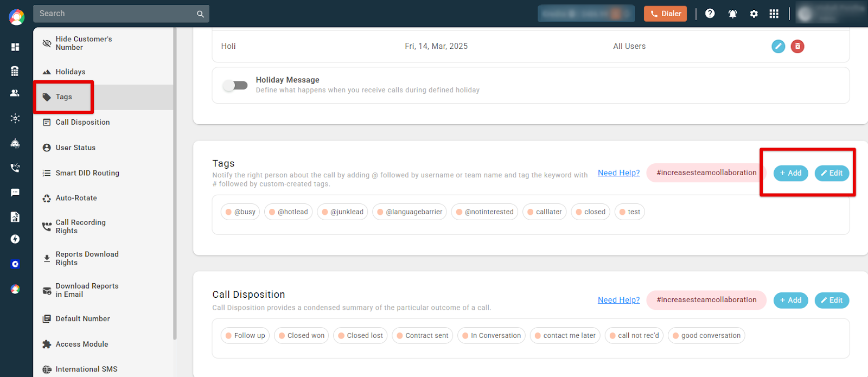This screenshot has width=868, height=377.
Task: Select Call Disposition in settings sidebar
Action: click(103, 122)
